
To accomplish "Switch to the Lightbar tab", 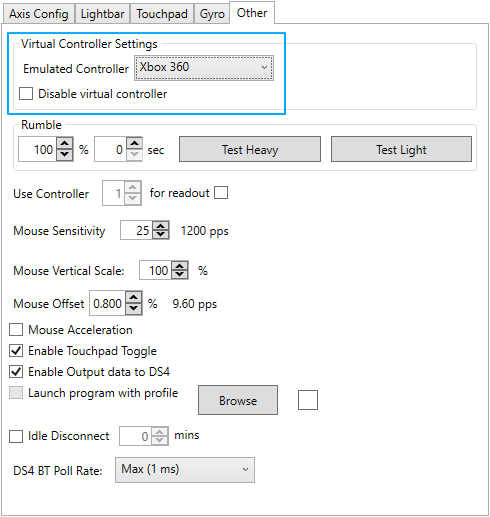I will tap(102, 14).
